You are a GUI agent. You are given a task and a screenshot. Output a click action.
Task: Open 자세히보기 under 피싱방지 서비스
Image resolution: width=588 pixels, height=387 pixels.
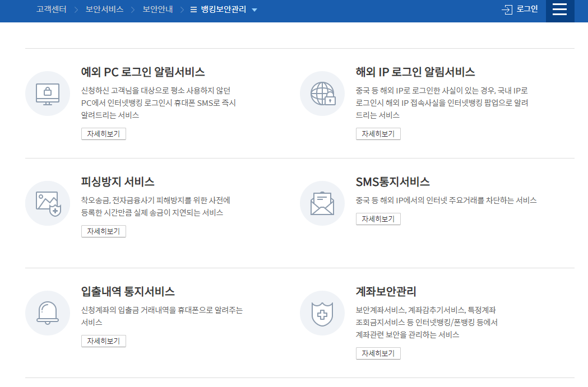click(103, 231)
